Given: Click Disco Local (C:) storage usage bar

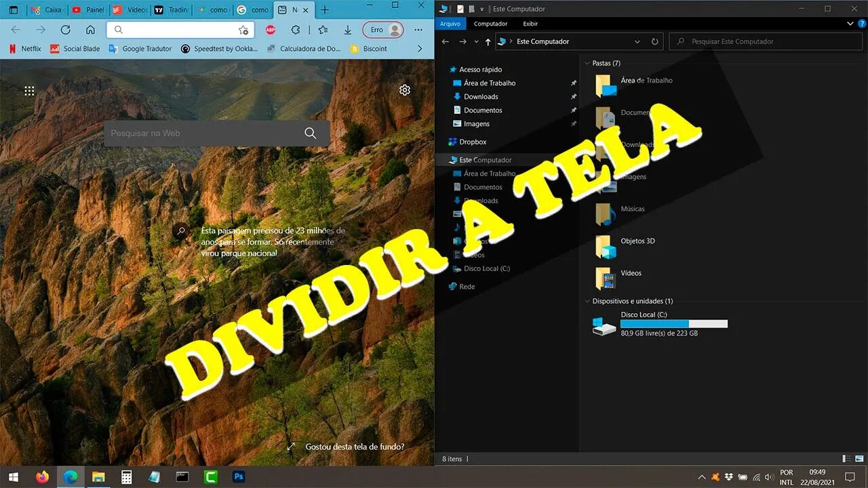Looking at the screenshot, I should pyautogui.click(x=674, y=324).
